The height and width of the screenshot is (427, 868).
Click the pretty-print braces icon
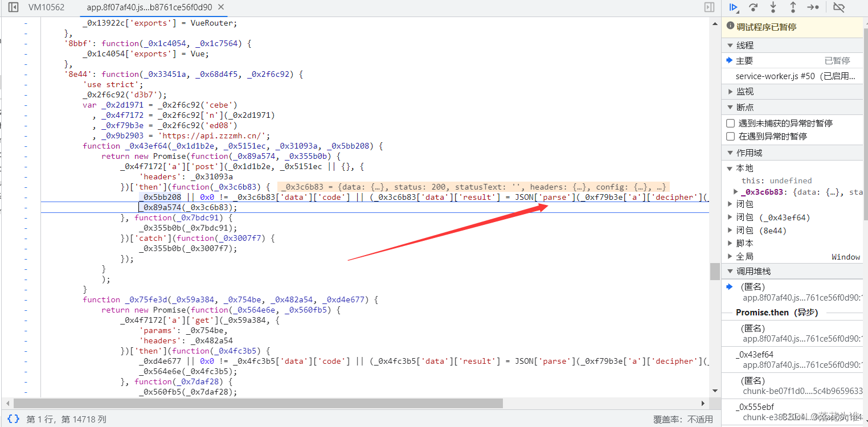click(13, 419)
